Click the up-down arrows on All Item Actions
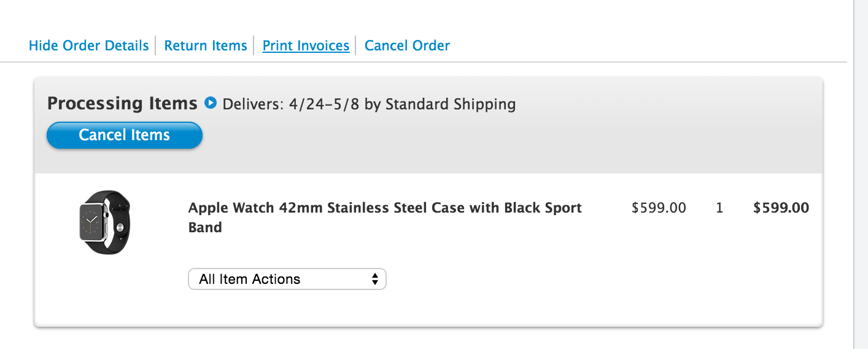868x349 pixels. pos(374,279)
